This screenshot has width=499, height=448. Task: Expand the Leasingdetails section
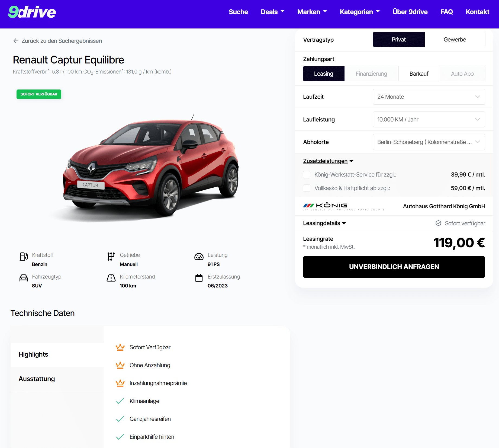[x=324, y=223]
